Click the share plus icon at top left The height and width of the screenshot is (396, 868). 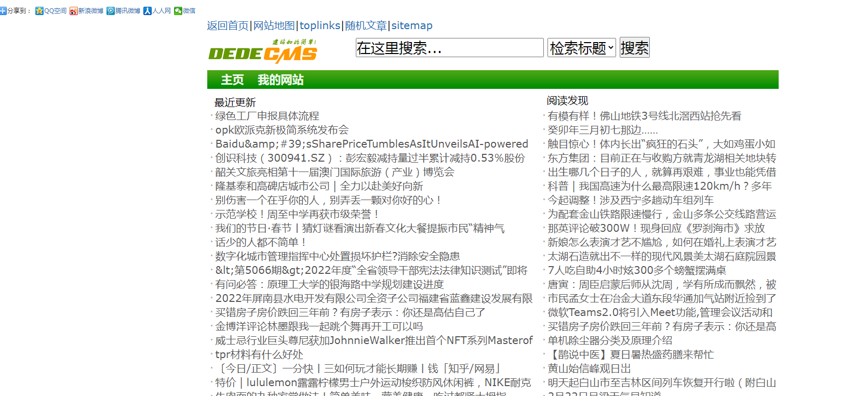(3, 10)
